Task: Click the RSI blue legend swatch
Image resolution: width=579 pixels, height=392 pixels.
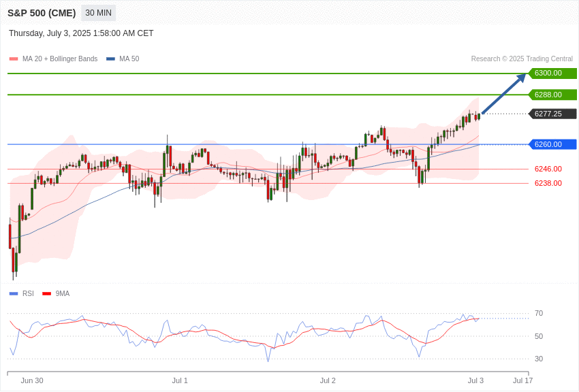Action: [x=14, y=294]
